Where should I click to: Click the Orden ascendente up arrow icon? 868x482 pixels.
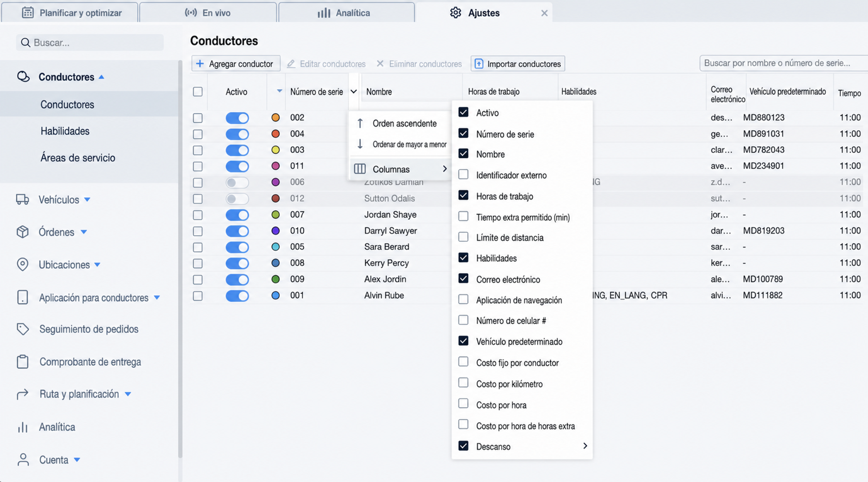point(360,124)
